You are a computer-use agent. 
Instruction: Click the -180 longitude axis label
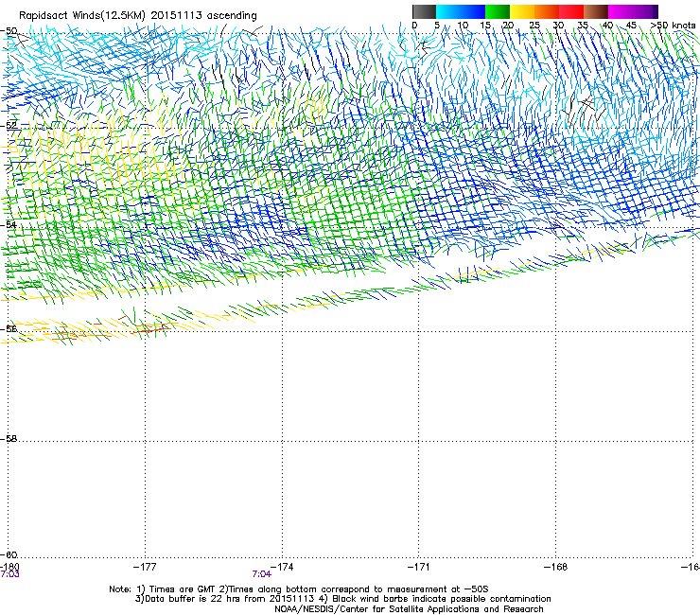(9, 567)
